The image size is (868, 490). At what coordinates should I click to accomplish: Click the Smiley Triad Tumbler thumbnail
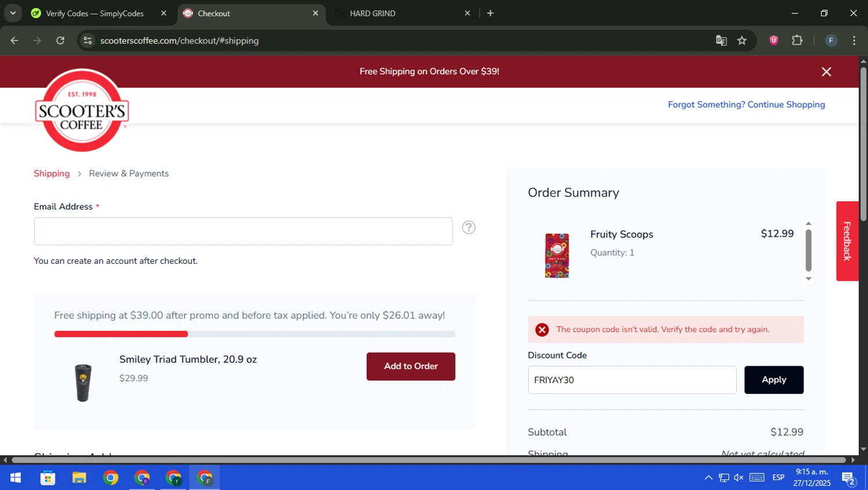[83, 382]
